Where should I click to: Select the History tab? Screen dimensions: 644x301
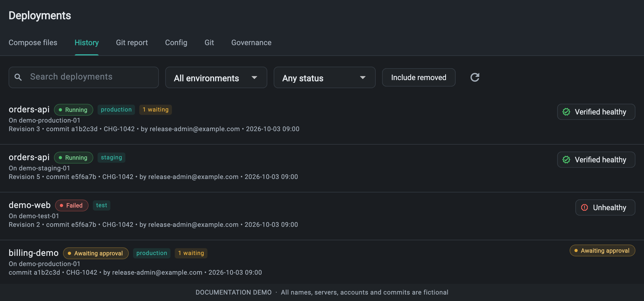pos(87,42)
